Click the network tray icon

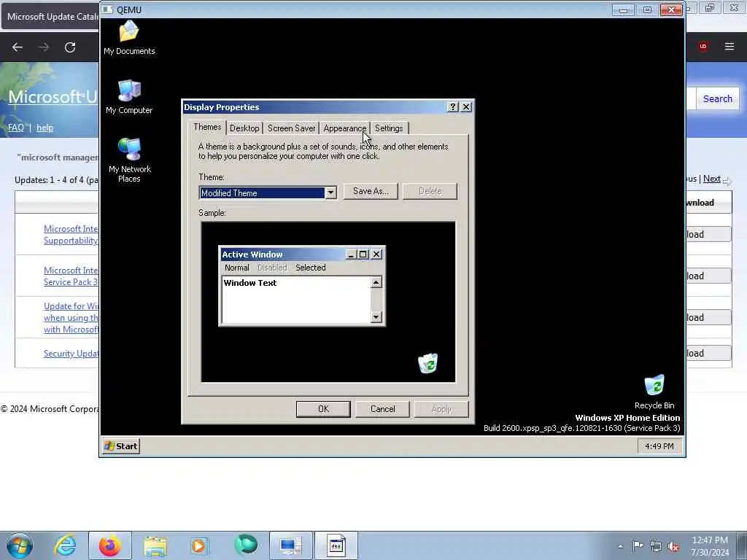[656, 547]
